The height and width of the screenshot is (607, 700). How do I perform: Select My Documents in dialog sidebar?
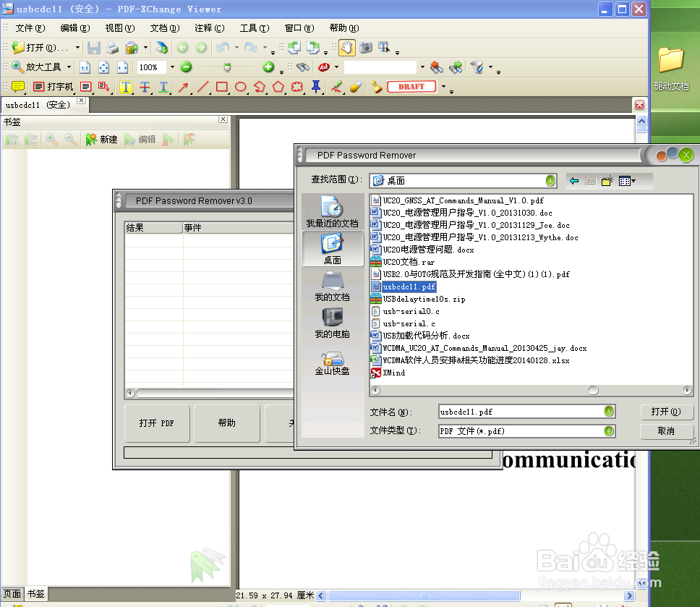pos(333,286)
